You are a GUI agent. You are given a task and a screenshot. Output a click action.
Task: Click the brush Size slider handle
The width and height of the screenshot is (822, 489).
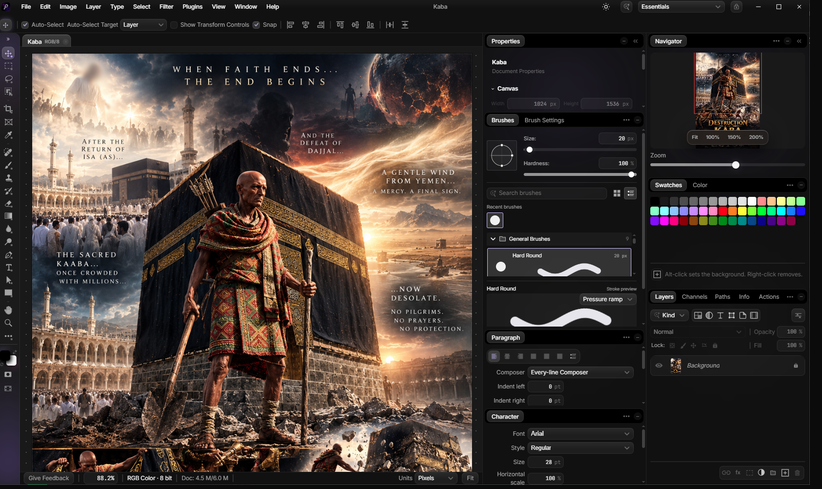point(529,150)
